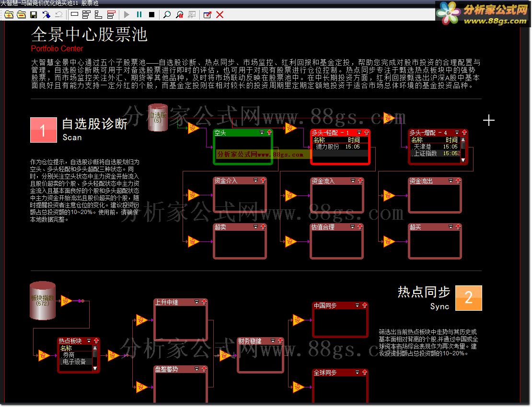Click the 设 filter node feeding 超卖
Screen dimensions: 532x407
click(x=193, y=242)
